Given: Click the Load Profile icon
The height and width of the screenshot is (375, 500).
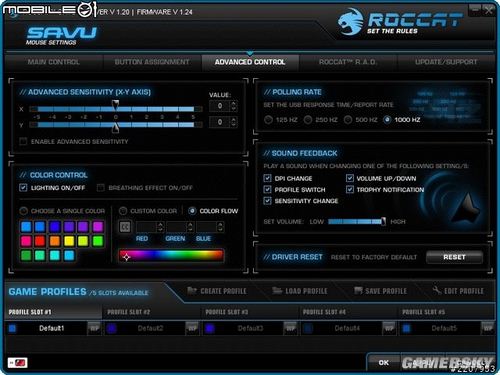Looking at the screenshot, I should [x=277, y=291].
